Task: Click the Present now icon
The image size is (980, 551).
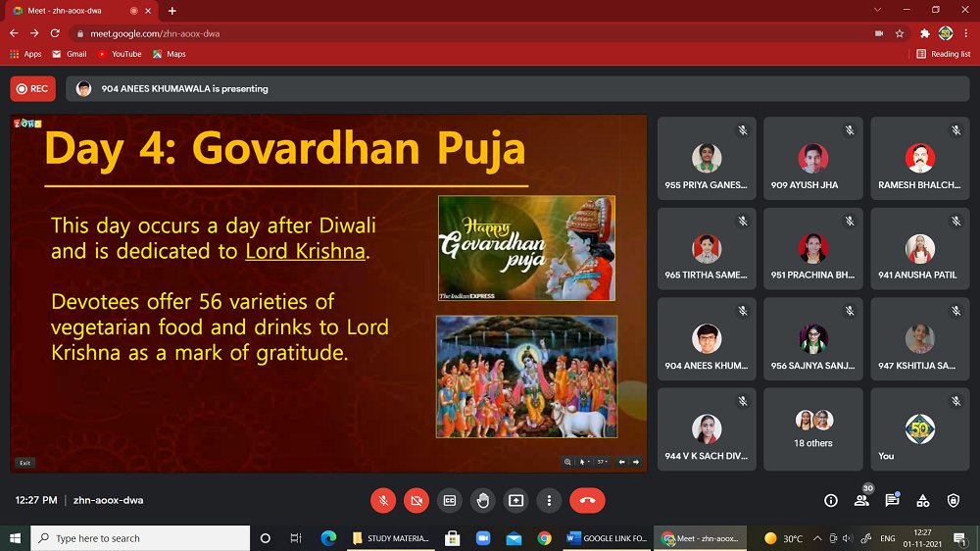Action: [515, 500]
